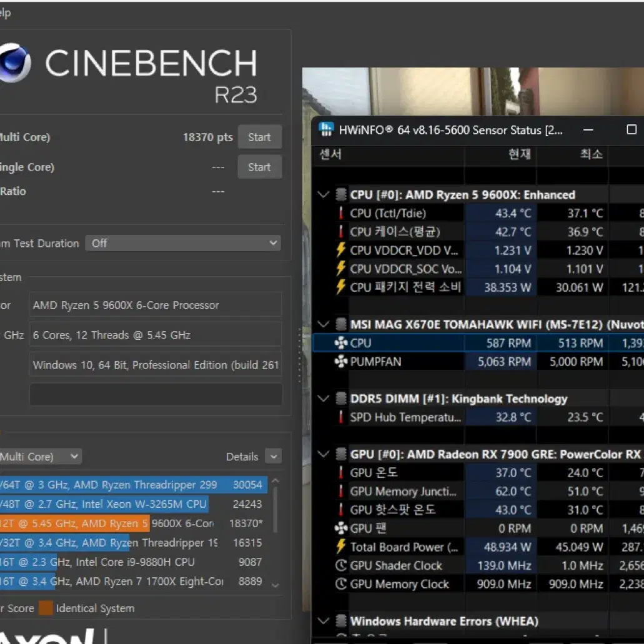Click the Windows 10 OS info field
The height and width of the screenshot is (644, 644).
(x=156, y=365)
